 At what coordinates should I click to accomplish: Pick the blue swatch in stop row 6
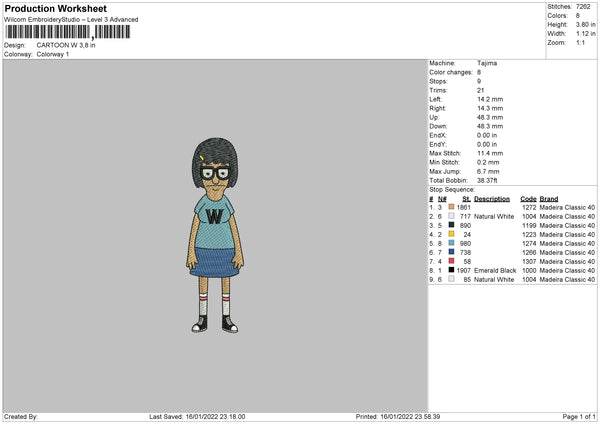click(x=452, y=252)
